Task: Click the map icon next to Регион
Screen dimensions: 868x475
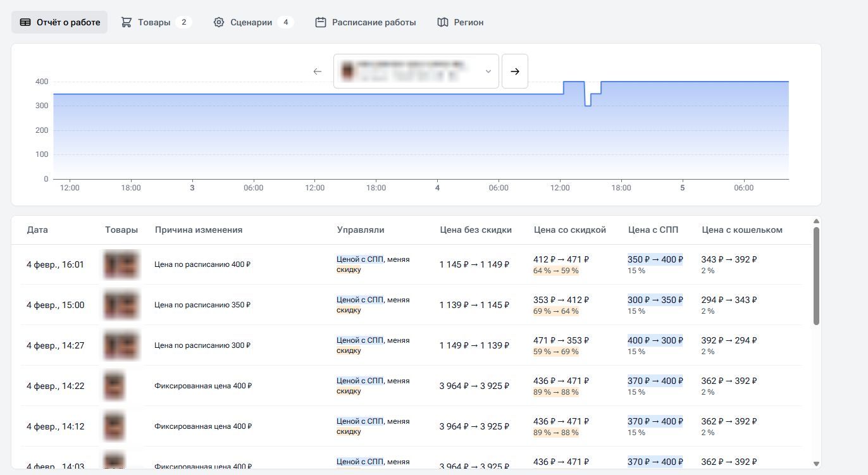Action: [443, 22]
